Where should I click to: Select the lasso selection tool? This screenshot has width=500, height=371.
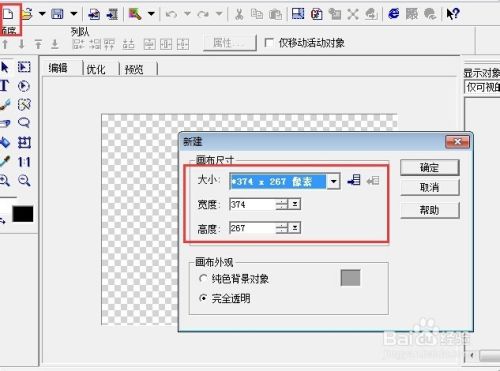pos(24,123)
